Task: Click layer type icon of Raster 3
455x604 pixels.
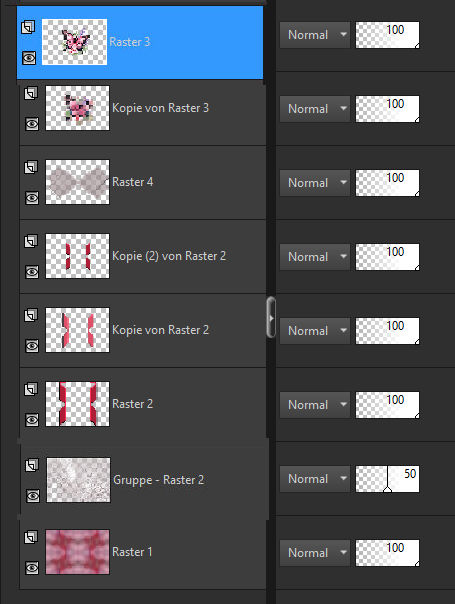Action: point(28,27)
